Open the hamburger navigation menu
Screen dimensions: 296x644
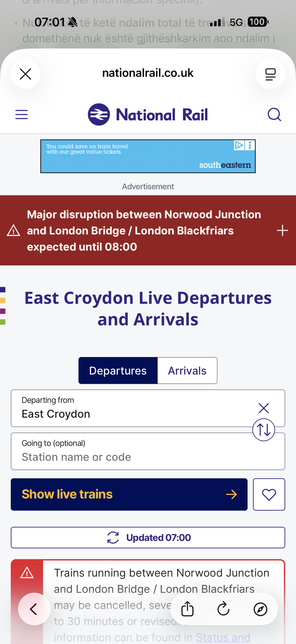click(x=22, y=115)
